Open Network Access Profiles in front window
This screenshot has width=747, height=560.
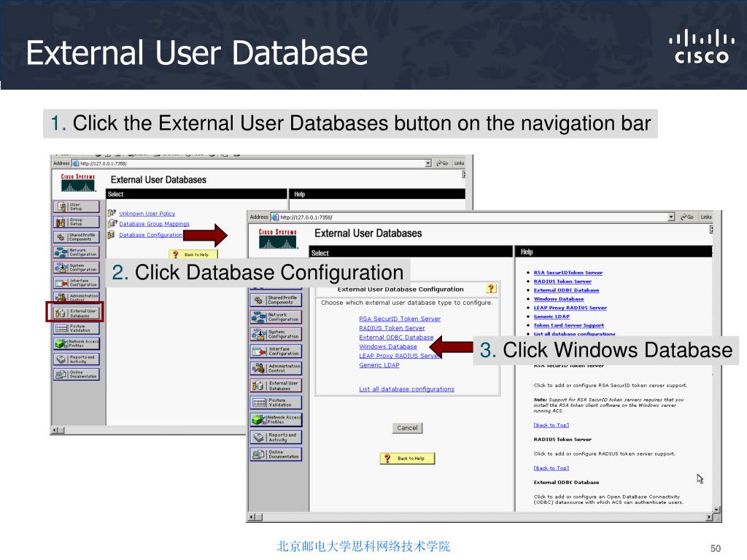(276, 419)
